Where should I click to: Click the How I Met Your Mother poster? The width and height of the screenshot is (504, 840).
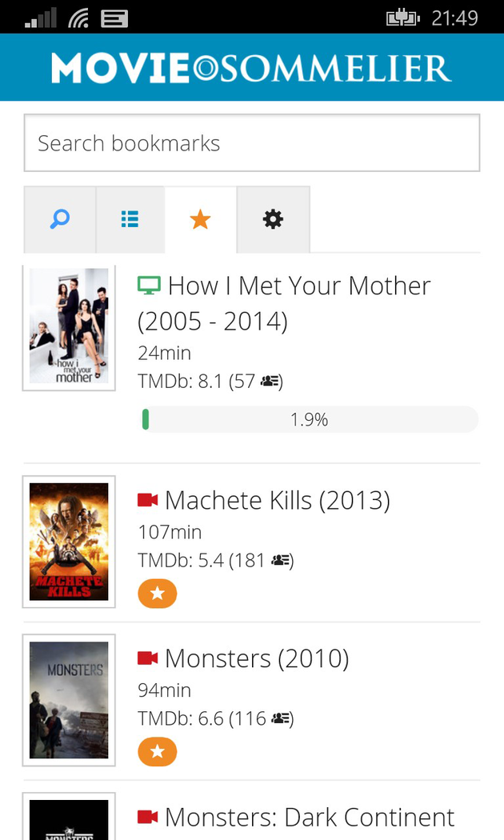pos(69,326)
